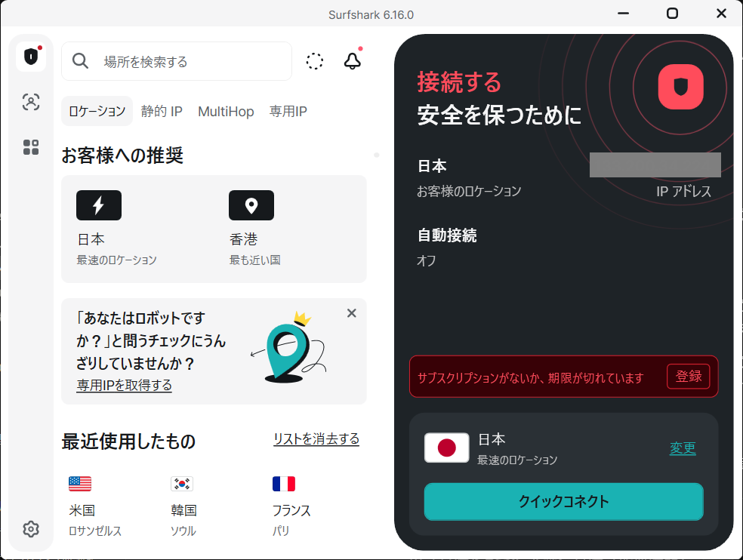Click the hidden IP address box
The image size is (743, 560).
point(655,165)
